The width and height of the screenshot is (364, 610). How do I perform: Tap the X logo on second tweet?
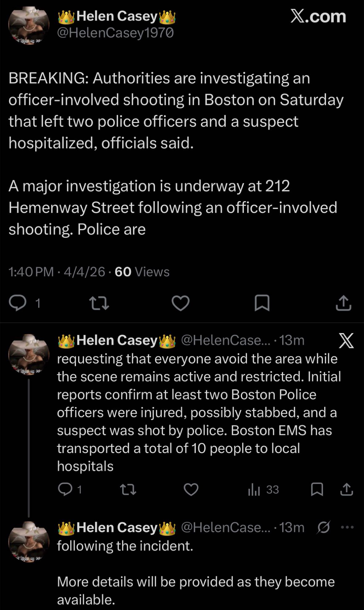(346, 341)
